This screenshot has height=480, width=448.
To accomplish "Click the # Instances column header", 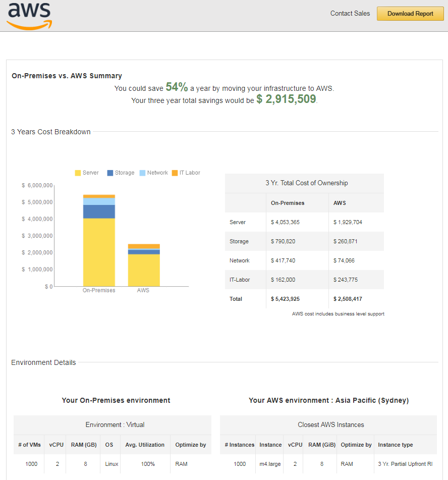I will pyautogui.click(x=239, y=445).
